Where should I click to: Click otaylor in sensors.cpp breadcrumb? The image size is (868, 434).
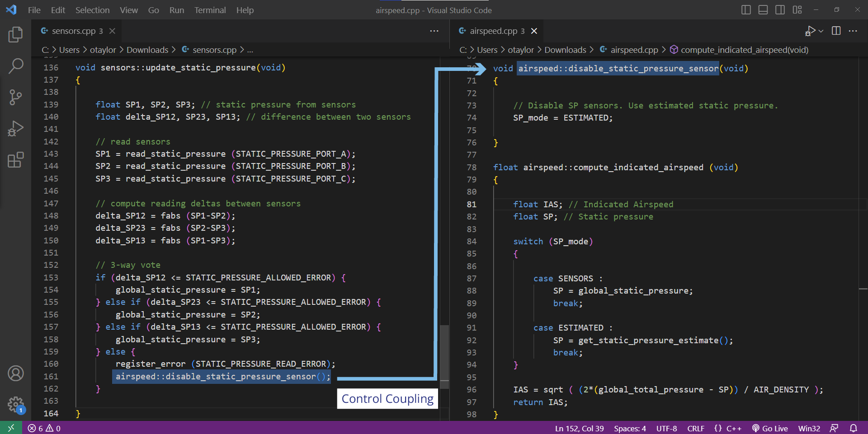tap(103, 50)
